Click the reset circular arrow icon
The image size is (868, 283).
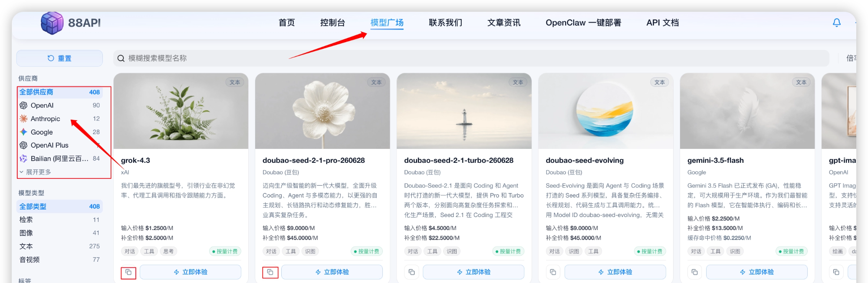tap(51, 58)
